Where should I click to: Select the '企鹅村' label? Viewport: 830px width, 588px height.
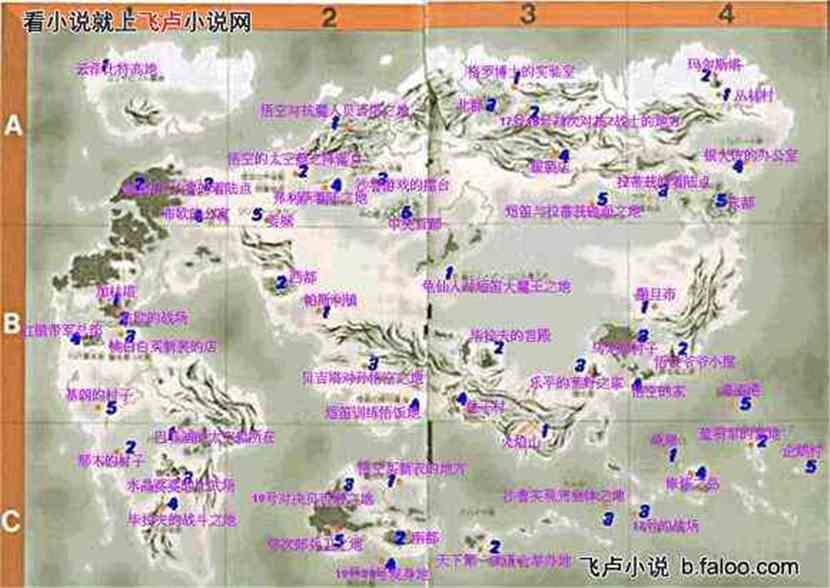(803, 451)
